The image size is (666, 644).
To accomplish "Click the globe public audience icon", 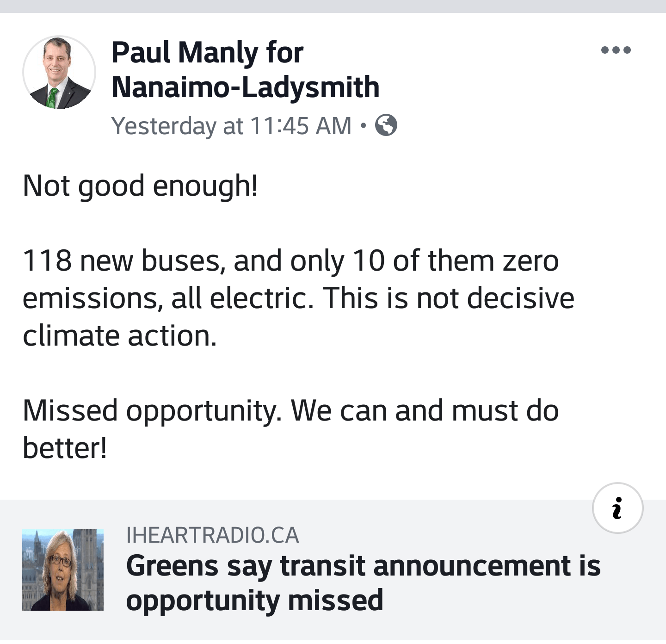I will [x=386, y=125].
